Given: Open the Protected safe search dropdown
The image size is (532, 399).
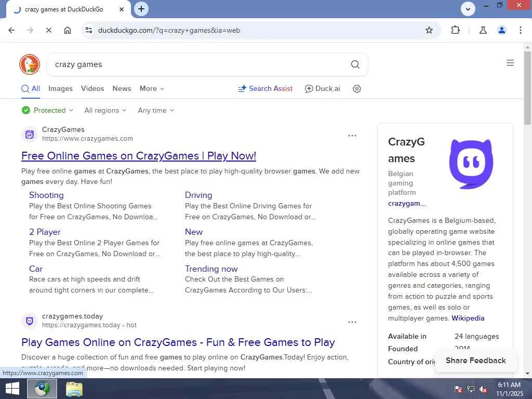Looking at the screenshot, I should tap(47, 110).
